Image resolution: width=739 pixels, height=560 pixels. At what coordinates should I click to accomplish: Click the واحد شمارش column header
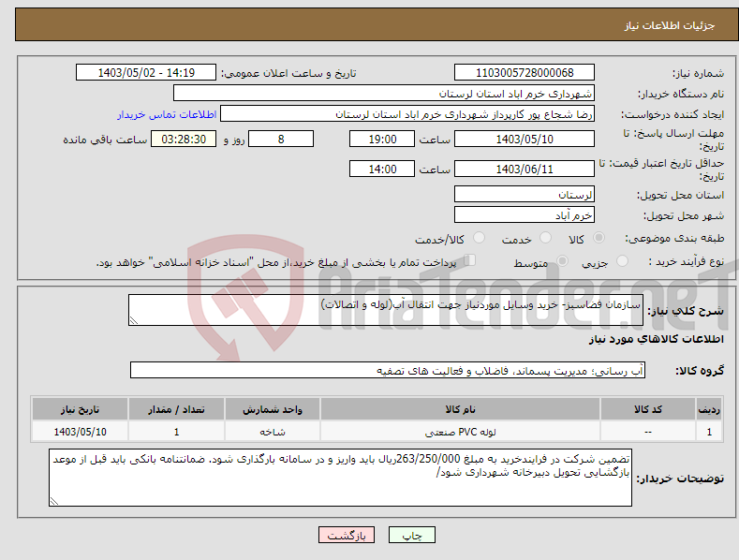click(273, 409)
